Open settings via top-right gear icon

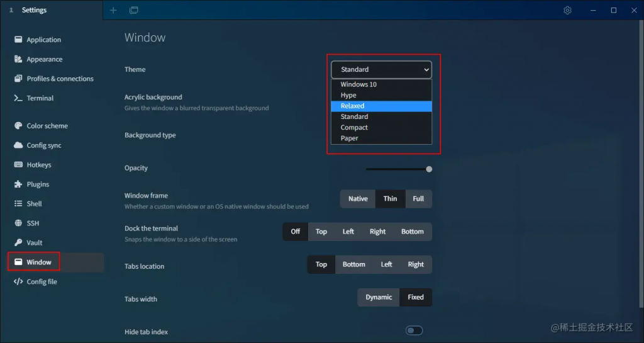pyautogui.click(x=567, y=10)
